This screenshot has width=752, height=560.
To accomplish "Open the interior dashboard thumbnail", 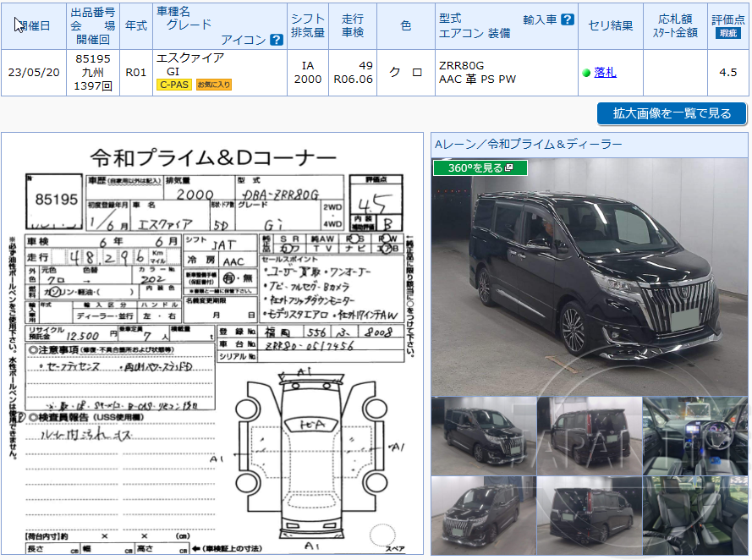I will tap(694, 436).
